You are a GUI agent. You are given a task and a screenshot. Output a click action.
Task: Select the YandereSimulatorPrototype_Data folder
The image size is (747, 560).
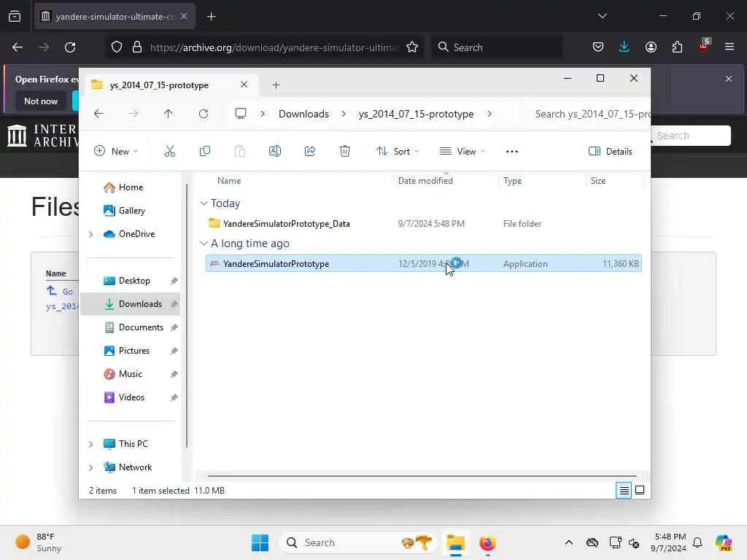pyautogui.click(x=424, y=223)
